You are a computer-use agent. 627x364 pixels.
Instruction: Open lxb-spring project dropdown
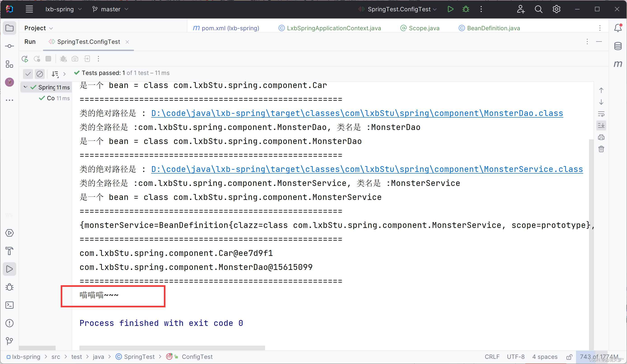coord(63,9)
